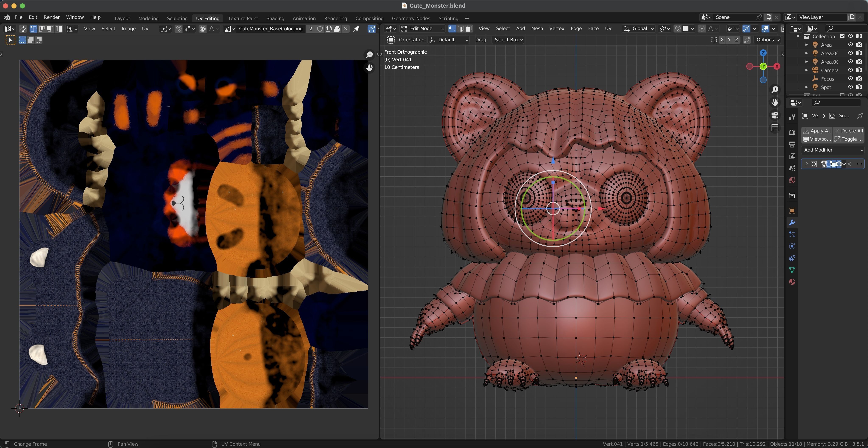Toggle UV sync selection arrows button

pyautogui.click(x=22, y=29)
